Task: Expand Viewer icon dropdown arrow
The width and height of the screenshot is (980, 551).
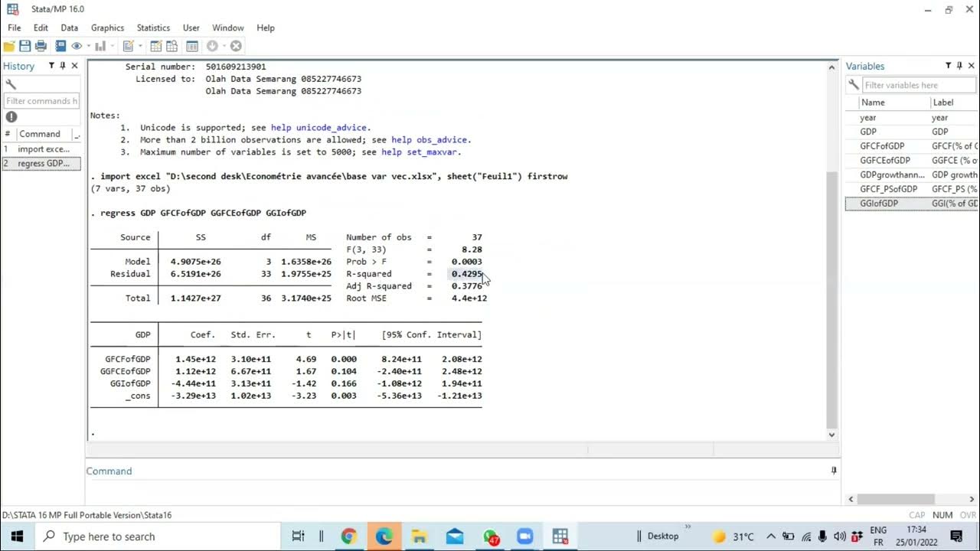Action: (88, 46)
